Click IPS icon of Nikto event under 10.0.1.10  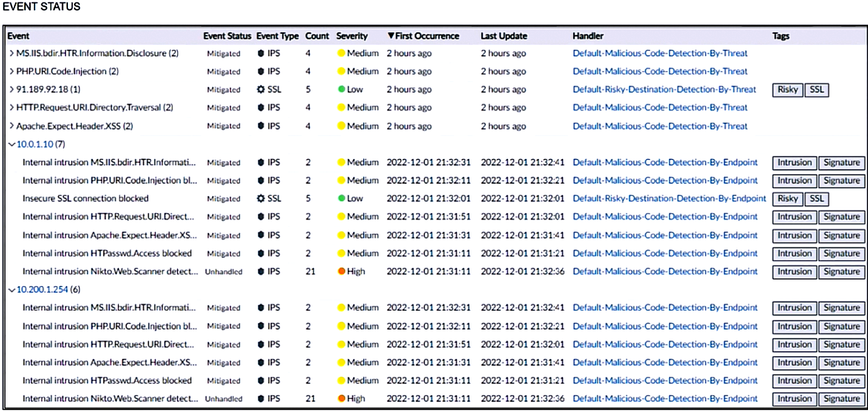pos(261,271)
